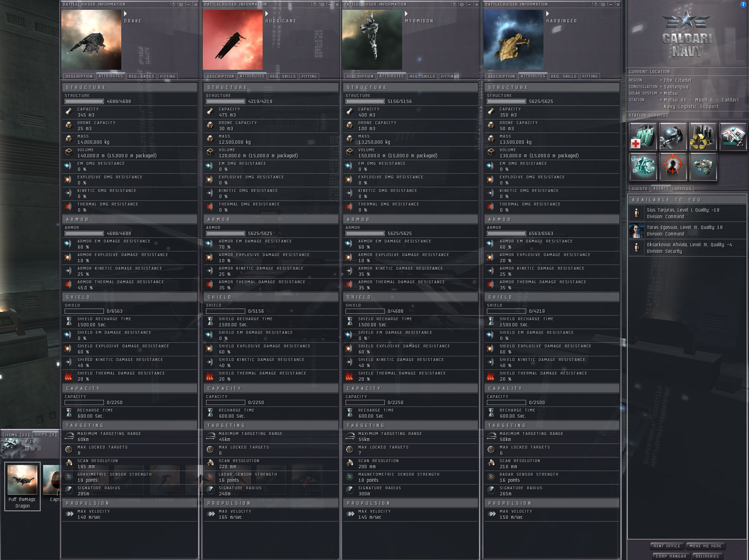
Task: Click the Rent Office button
Action: pos(667,546)
